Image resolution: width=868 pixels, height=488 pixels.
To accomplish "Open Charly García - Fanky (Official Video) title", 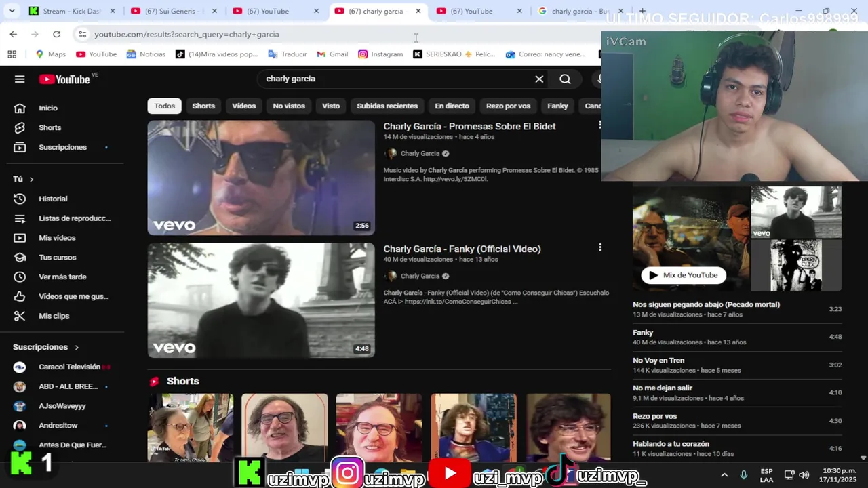I will (x=462, y=249).
